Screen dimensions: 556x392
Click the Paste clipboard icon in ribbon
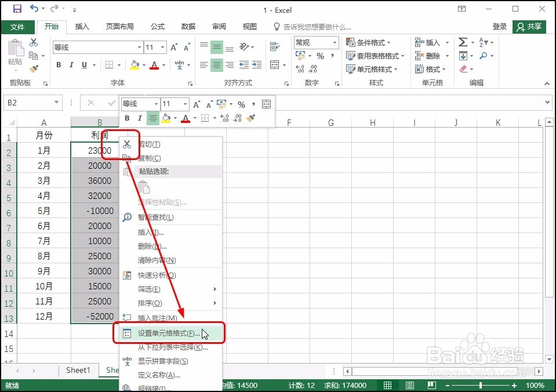click(x=15, y=48)
